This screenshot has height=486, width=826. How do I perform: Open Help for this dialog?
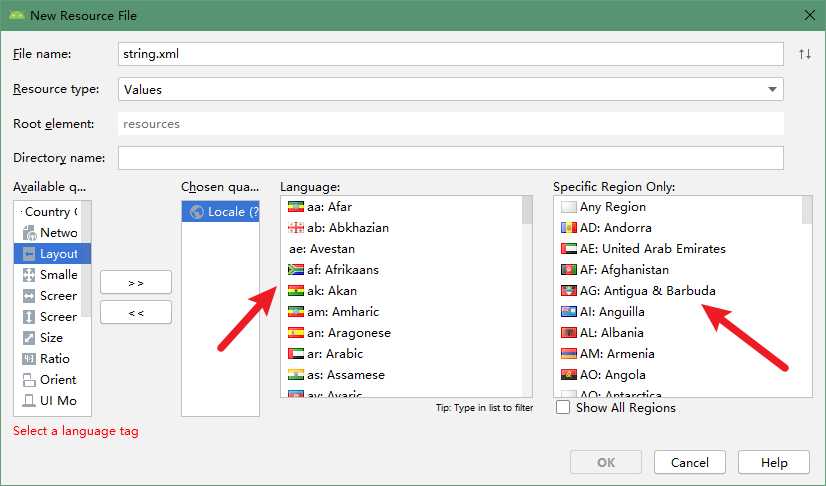click(x=774, y=463)
